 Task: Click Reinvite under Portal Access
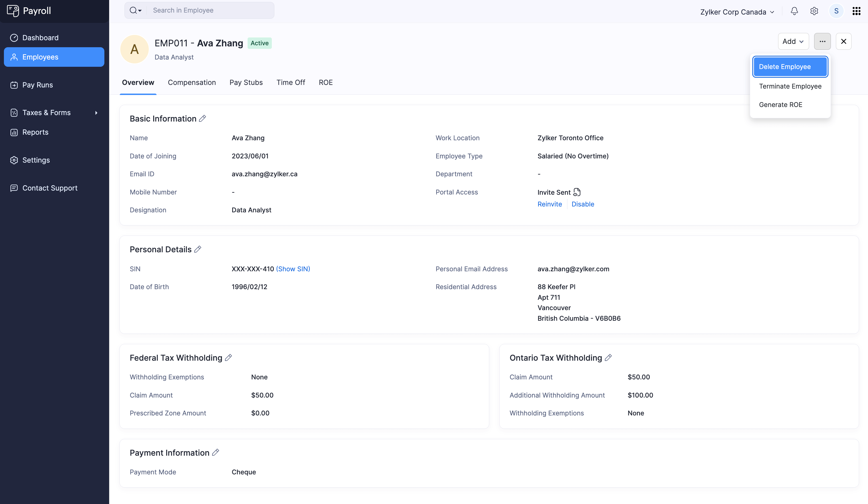click(550, 204)
